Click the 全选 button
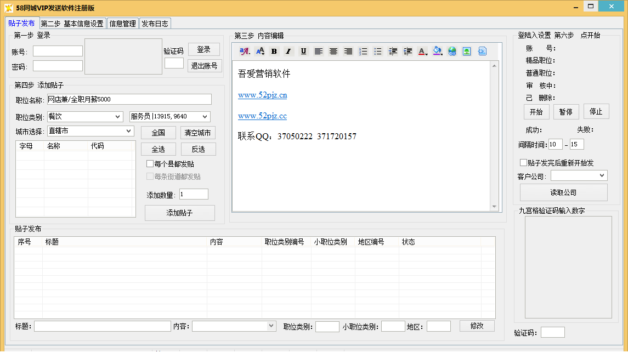Screen dimensions: 628x364 click(158, 149)
